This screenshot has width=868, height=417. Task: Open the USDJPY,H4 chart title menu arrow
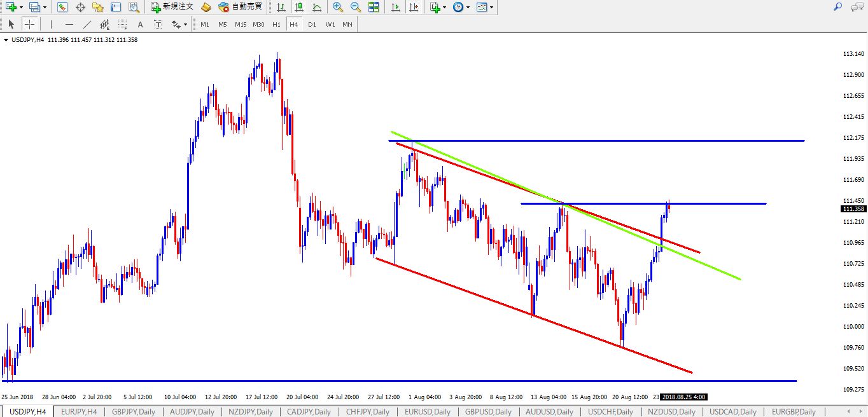[6, 40]
